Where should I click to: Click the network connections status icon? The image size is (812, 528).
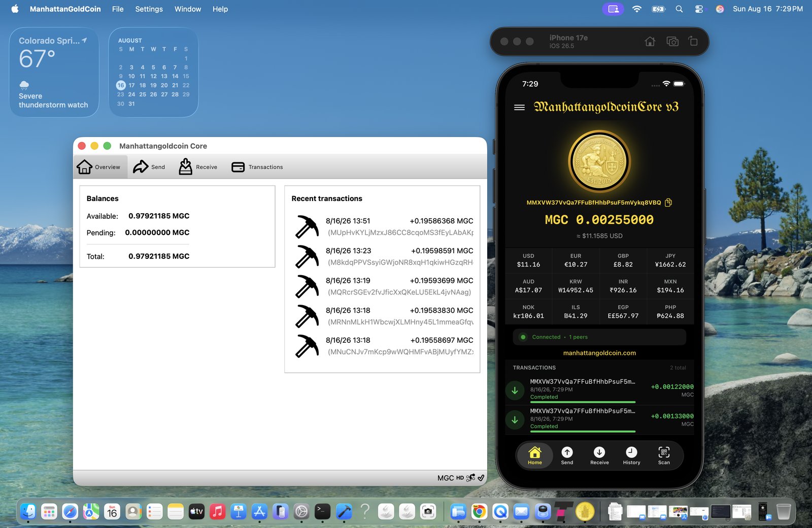470,478
